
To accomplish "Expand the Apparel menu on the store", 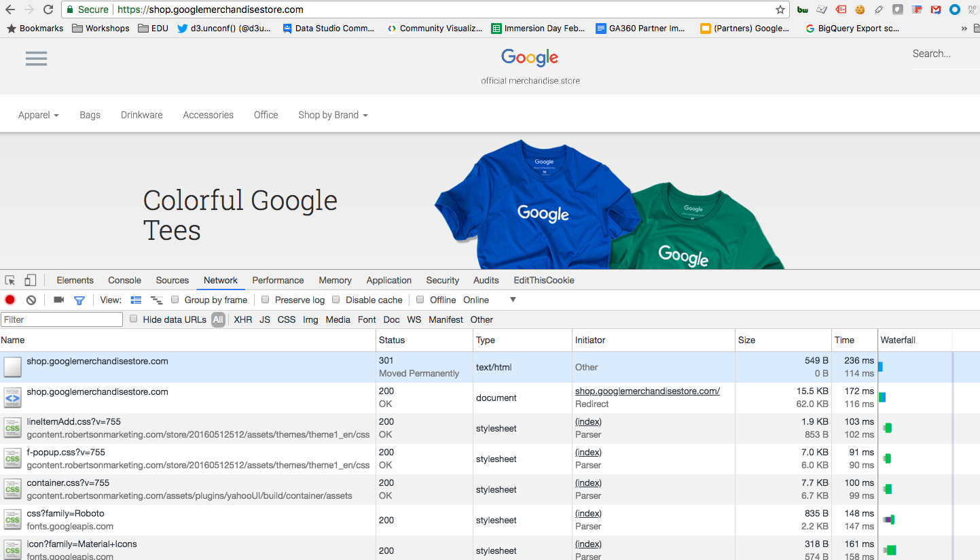I will pos(39,115).
